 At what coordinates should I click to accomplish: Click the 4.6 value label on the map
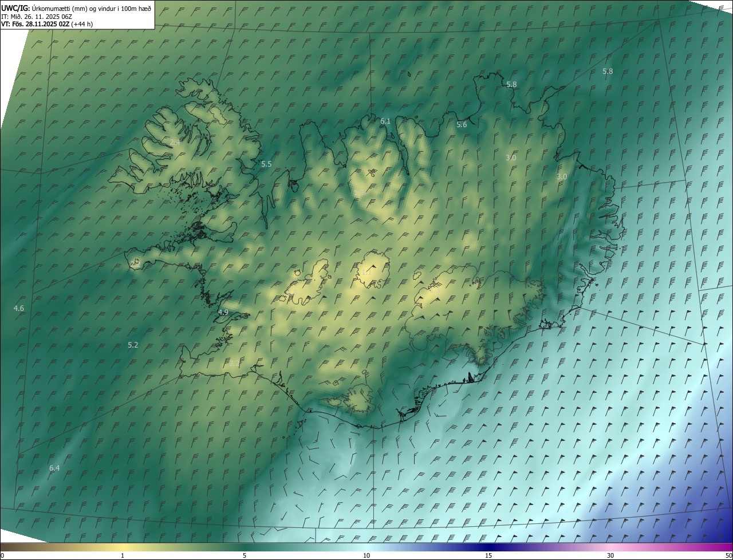tap(19, 309)
